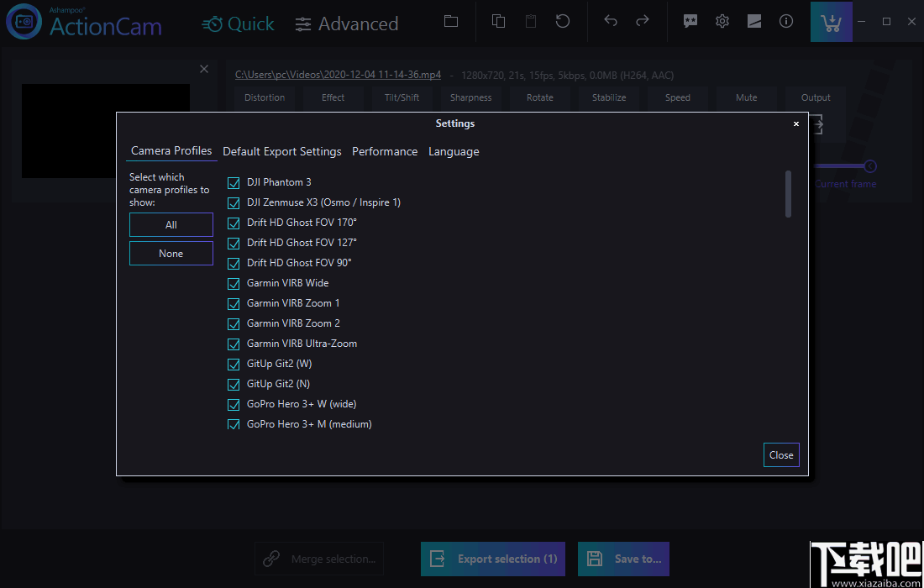Click the video preview thumbnail
924x588 pixels.
(x=106, y=131)
